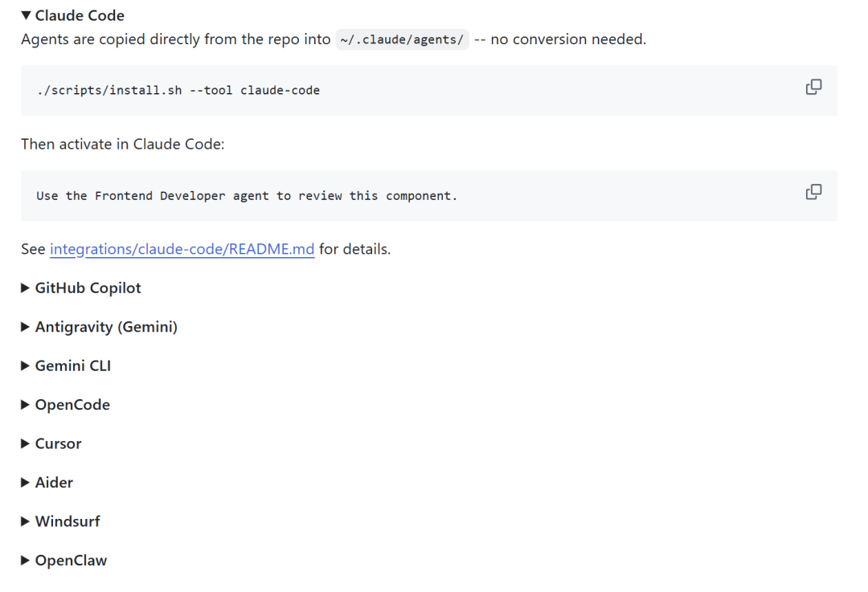Viewport: 868px width, 592px height.
Task: Expand the Aider section
Action: (54, 483)
